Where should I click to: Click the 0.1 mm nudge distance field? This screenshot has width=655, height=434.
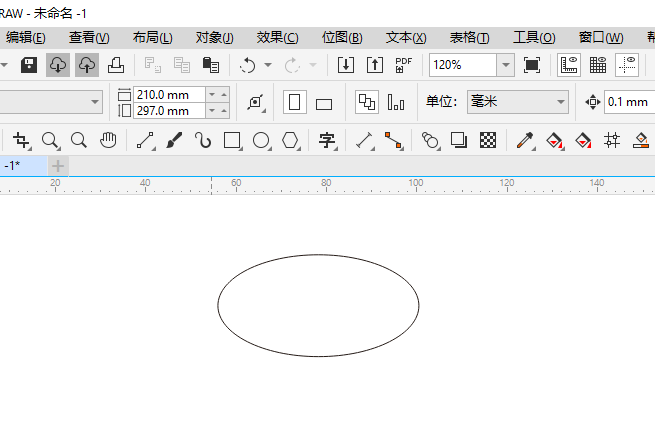pyautogui.click(x=630, y=102)
